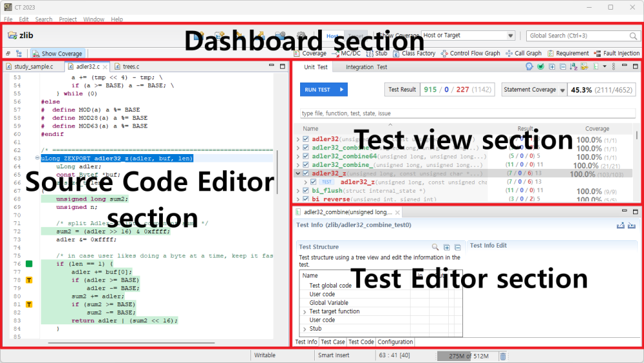Open the Fault Injection view
Screen dimensions: 644x363
click(x=617, y=54)
